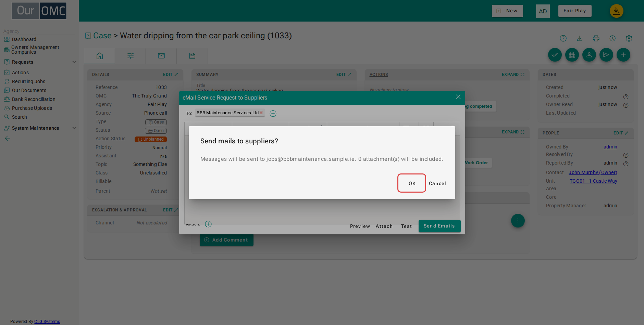Remove BBB Maintenance Services Ltd recipient
644x325 pixels.
pyautogui.click(x=261, y=113)
